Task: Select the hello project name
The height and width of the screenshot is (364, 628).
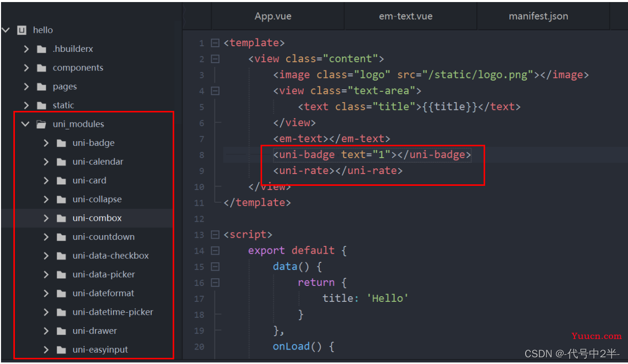Action: [43, 30]
